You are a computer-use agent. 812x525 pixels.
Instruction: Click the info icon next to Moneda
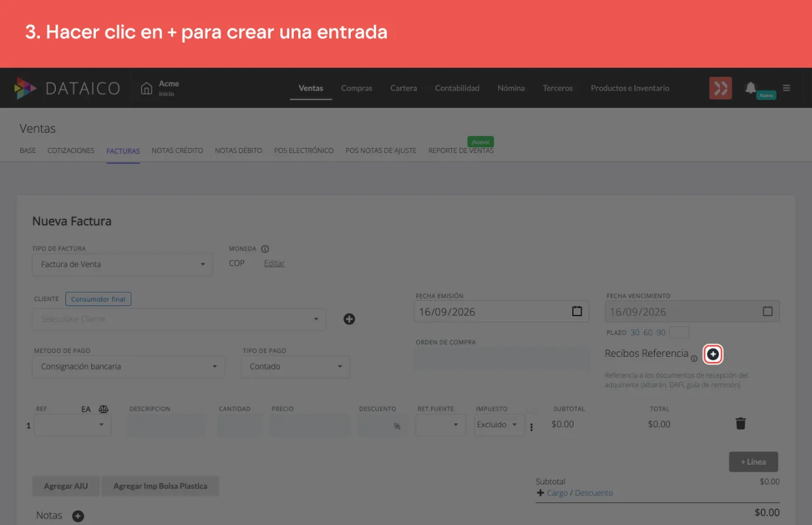click(265, 249)
